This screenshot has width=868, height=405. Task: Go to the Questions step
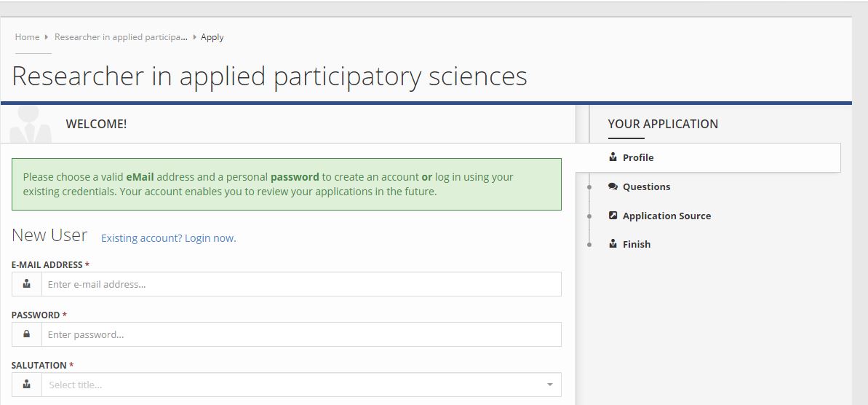point(646,186)
